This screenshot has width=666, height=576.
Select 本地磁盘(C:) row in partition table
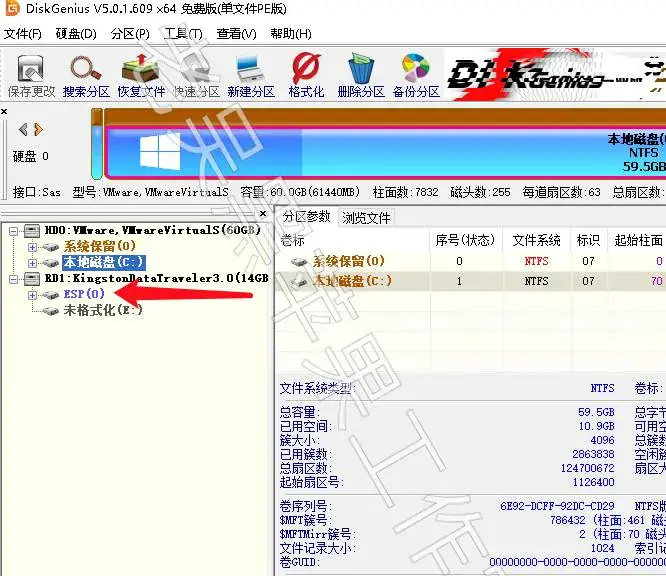[470, 281]
